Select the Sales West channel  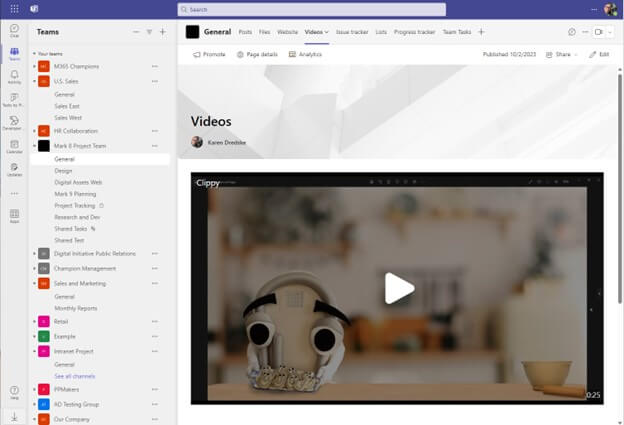pyautogui.click(x=68, y=118)
